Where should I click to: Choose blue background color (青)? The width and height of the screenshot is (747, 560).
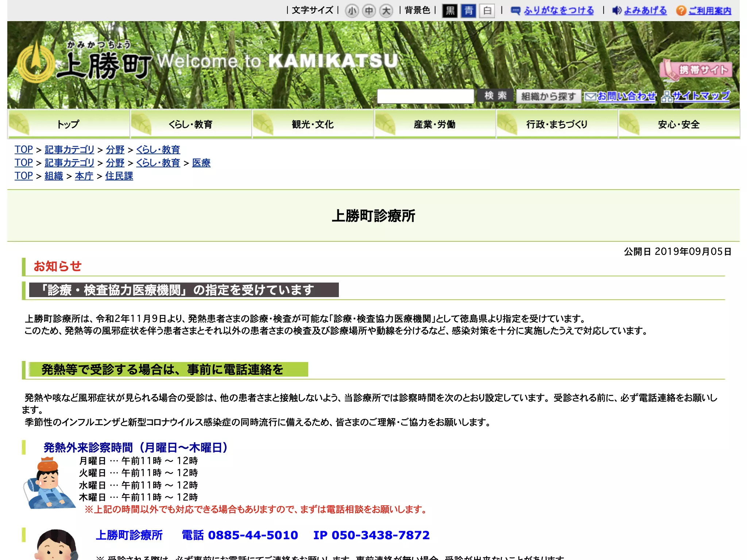469,11
